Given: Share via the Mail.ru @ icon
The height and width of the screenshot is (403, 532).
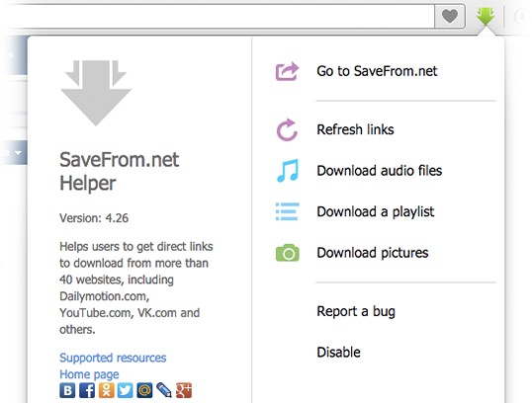Looking at the screenshot, I should click(x=144, y=390).
